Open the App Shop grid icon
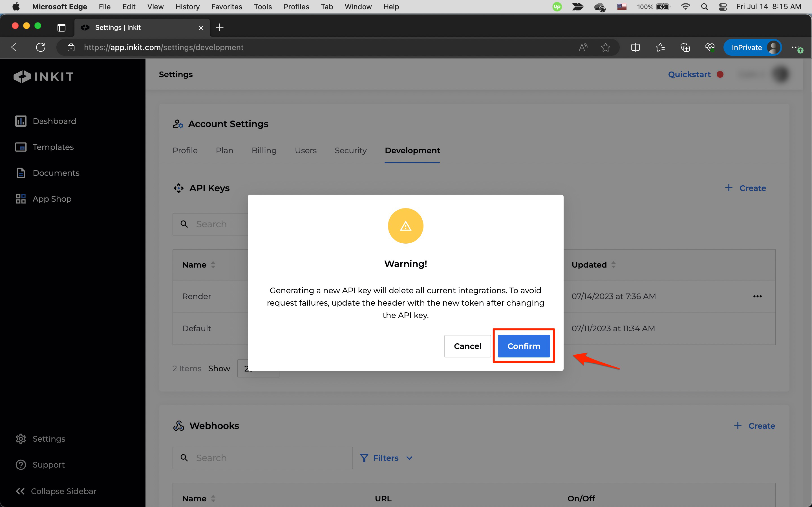812x507 pixels. tap(21, 199)
